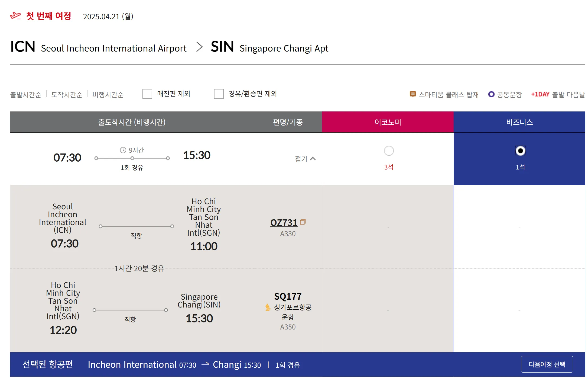Click the 이코노미 column header
The width and height of the screenshot is (588, 378).
point(388,122)
